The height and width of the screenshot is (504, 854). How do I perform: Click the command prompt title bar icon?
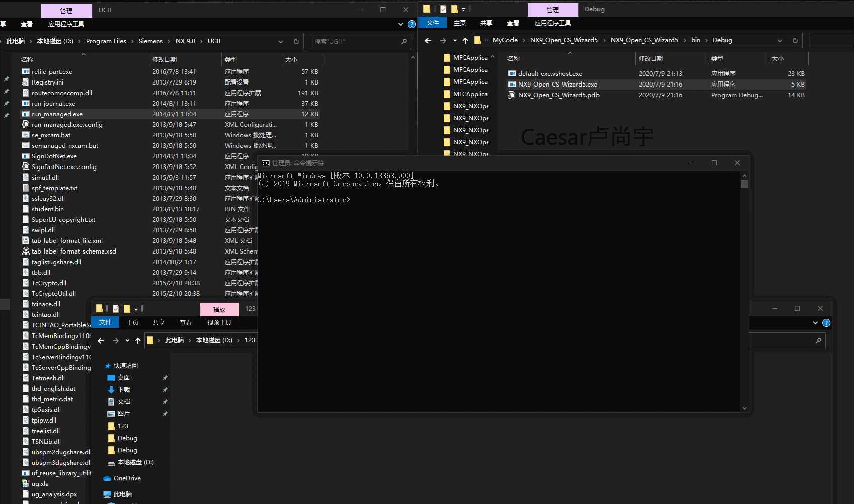click(266, 163)
